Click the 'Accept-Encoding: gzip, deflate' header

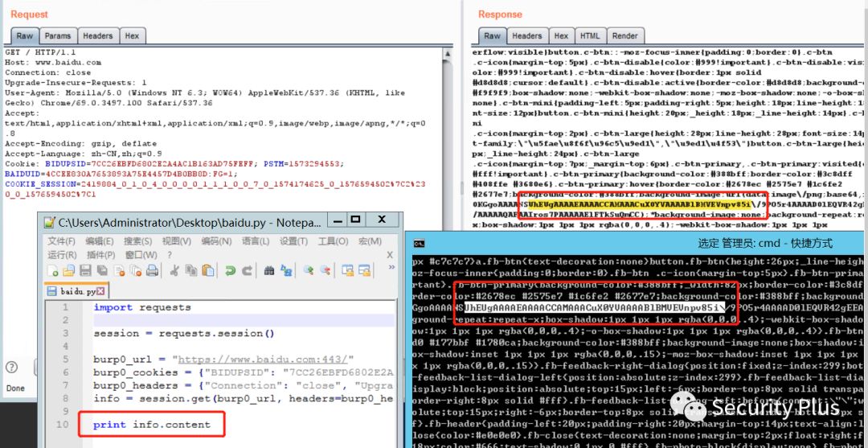point(81,143)
